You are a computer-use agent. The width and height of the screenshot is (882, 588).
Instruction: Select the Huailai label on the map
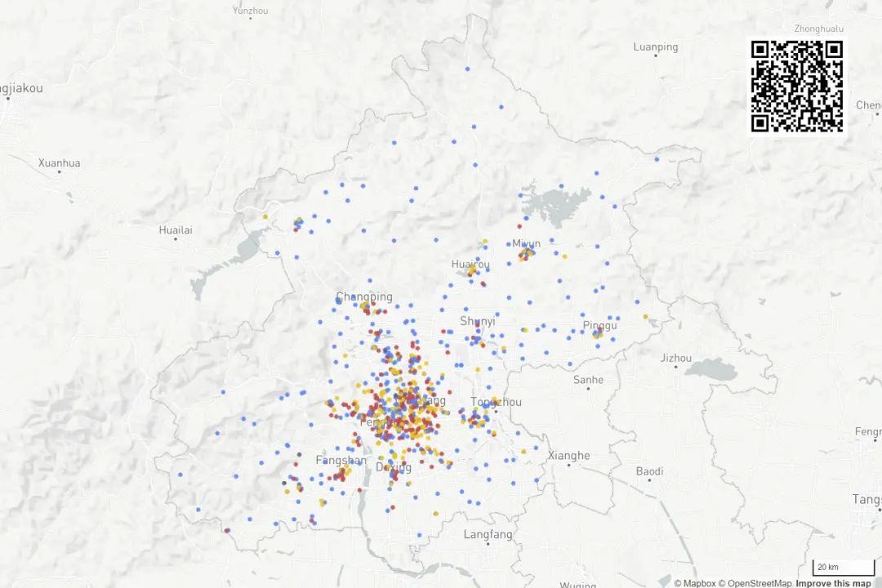tap(176, 230)
